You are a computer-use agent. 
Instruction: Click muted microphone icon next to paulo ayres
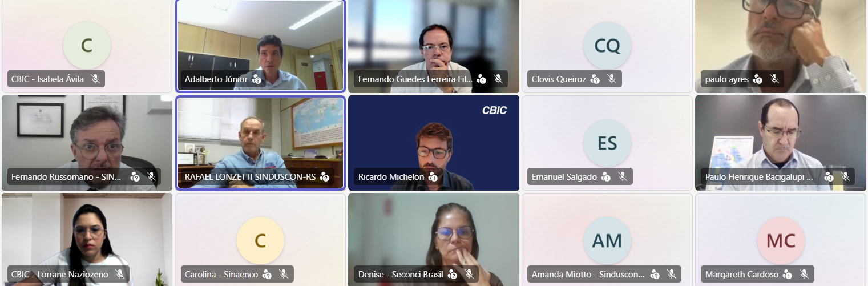click(774, 79)
